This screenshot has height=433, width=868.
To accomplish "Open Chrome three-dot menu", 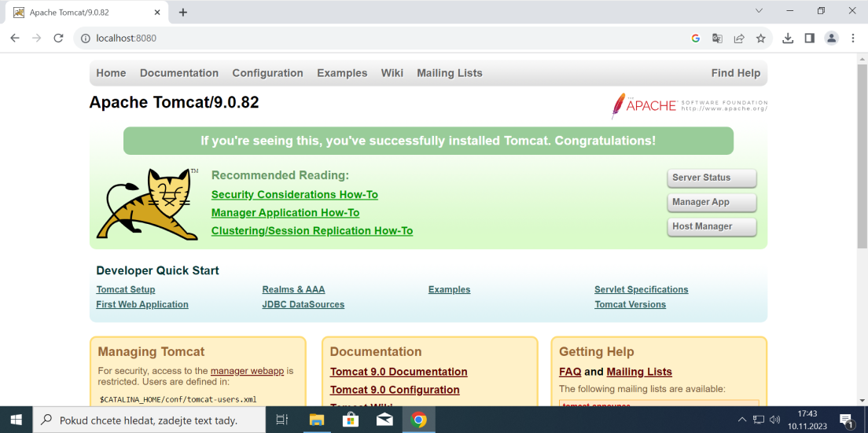I will click(x=853, y=38).
